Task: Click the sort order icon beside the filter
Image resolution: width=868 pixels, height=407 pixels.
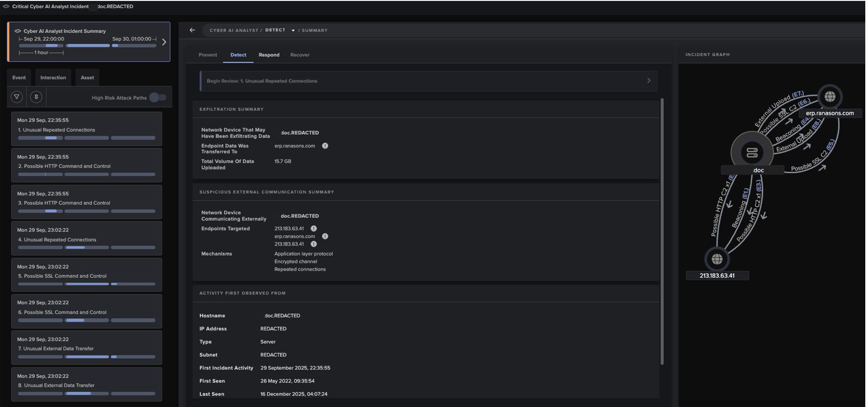Action: pos(36,97)
